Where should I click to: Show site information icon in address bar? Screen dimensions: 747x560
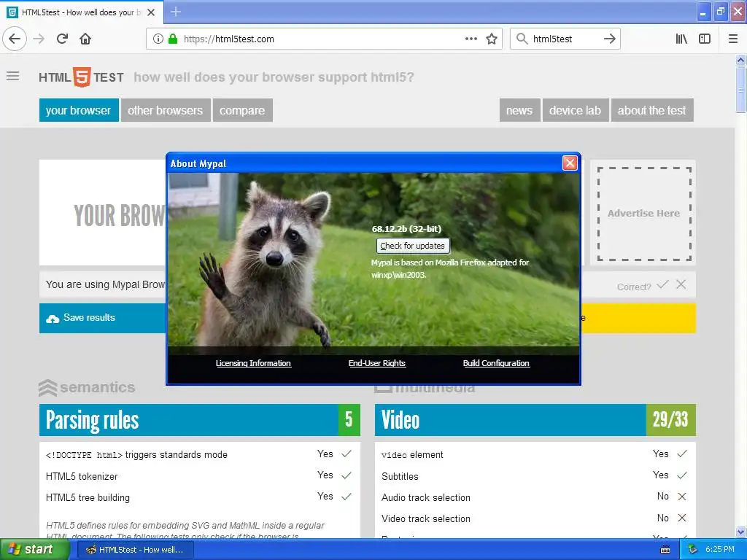pyautogui.click(x=158, y=39)
